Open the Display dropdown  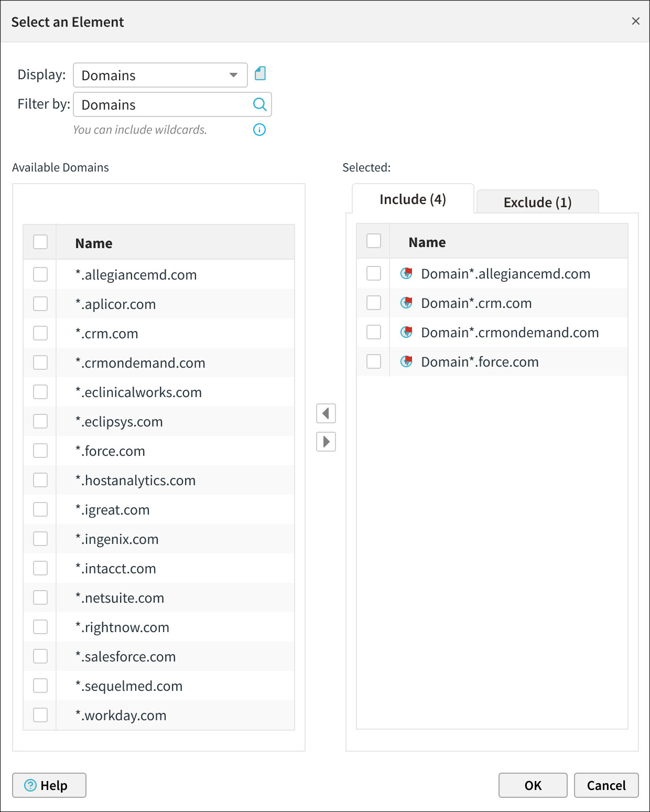coord(160,75)
